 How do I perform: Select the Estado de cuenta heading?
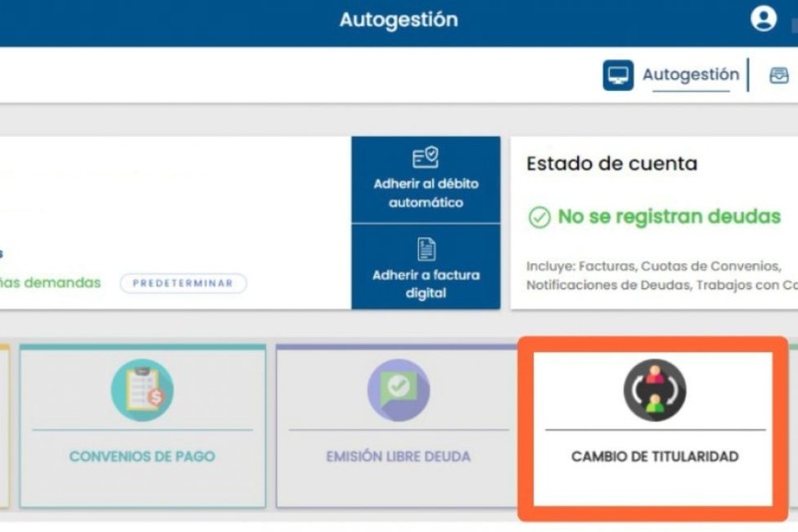tap(610, 163)
